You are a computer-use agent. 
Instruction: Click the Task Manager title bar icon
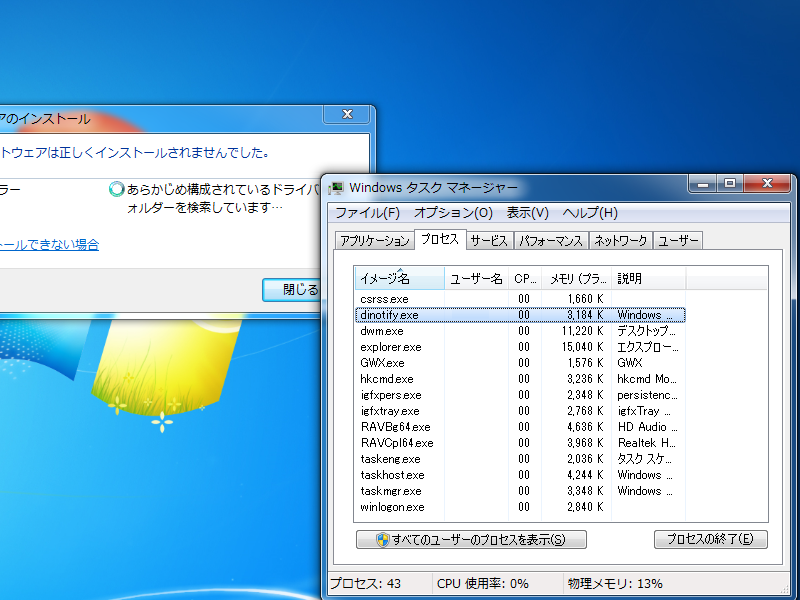pyautogui.click(x=336, y=188)
